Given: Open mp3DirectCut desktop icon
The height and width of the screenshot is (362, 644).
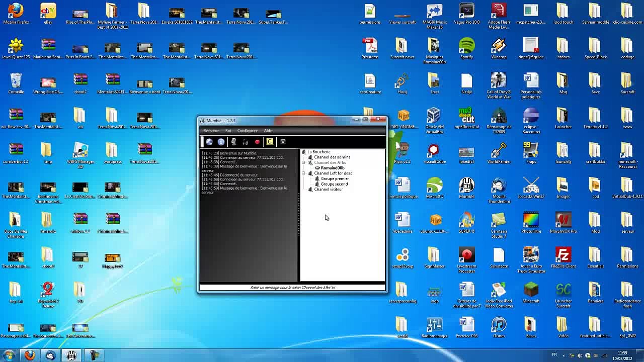Looking at the screenshot, I should pyautogui.click(x=466, y=118).
